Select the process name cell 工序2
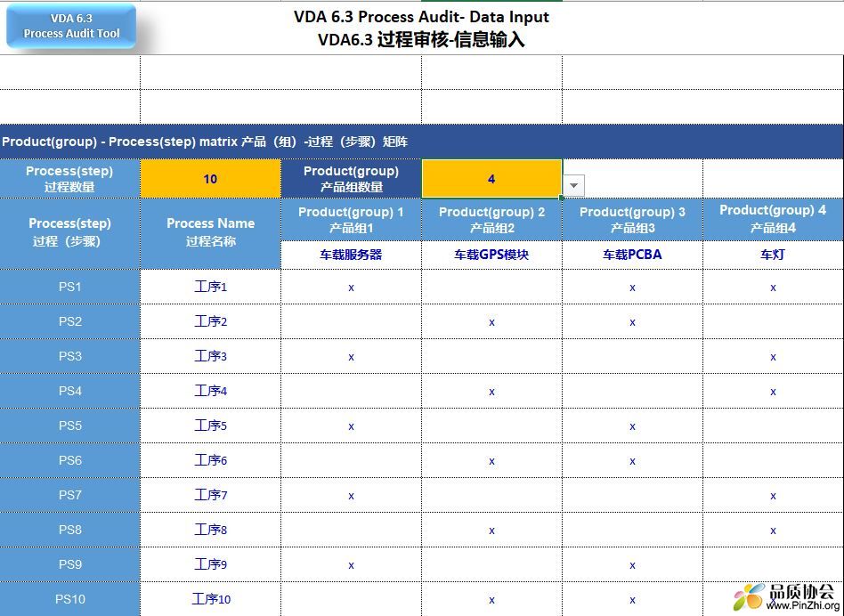The image size is (844, 616). (210, 321)
